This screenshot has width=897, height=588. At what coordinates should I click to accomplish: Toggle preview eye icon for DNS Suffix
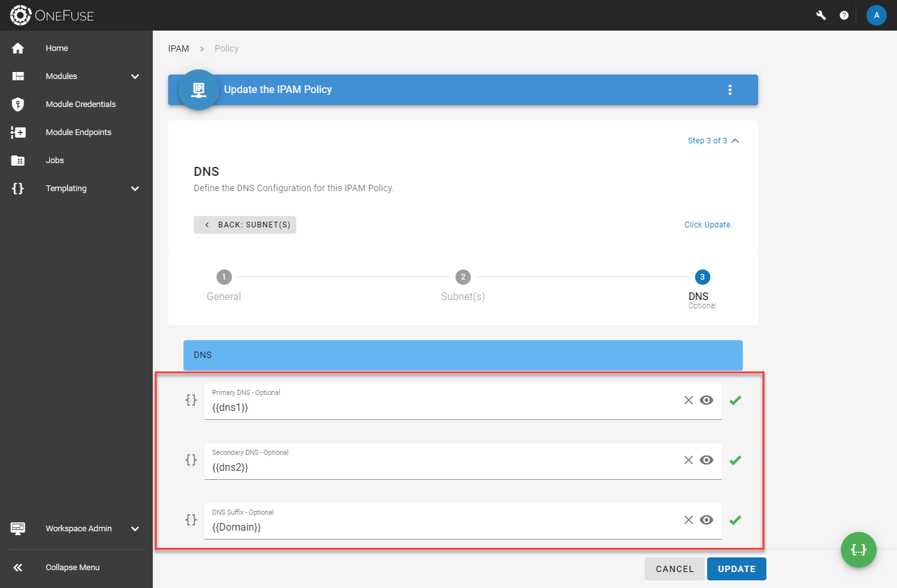tap(707, 520)
